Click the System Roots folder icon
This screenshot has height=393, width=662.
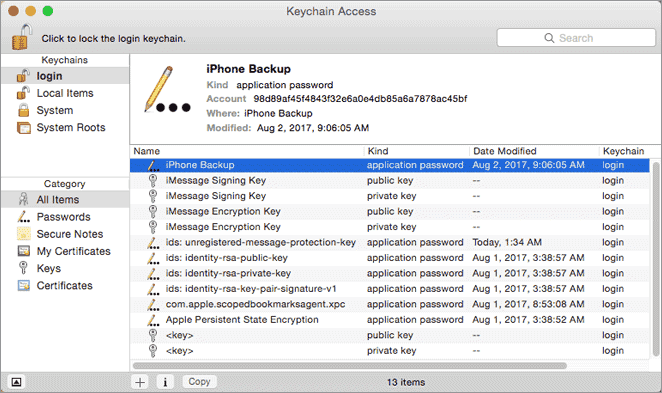click(24, 127)
